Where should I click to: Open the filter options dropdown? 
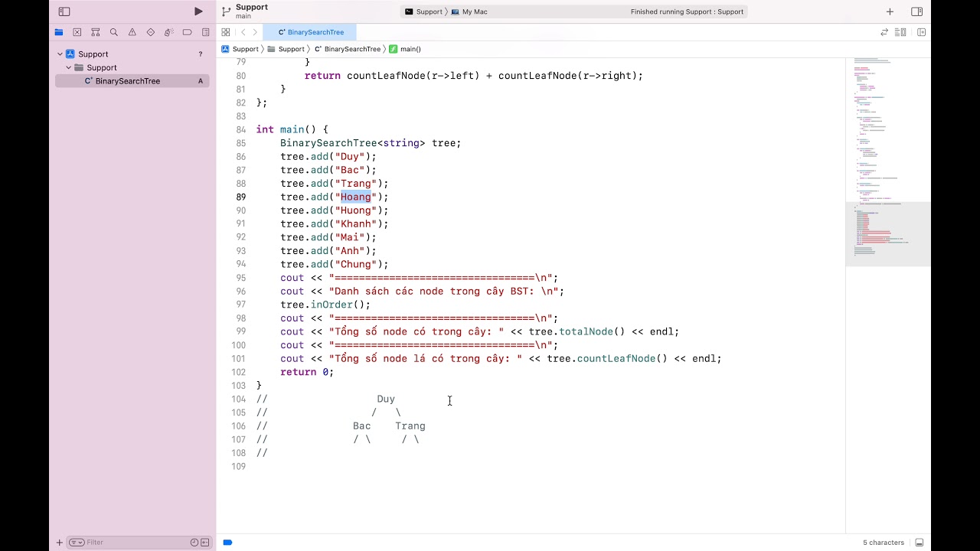(77, 543)
